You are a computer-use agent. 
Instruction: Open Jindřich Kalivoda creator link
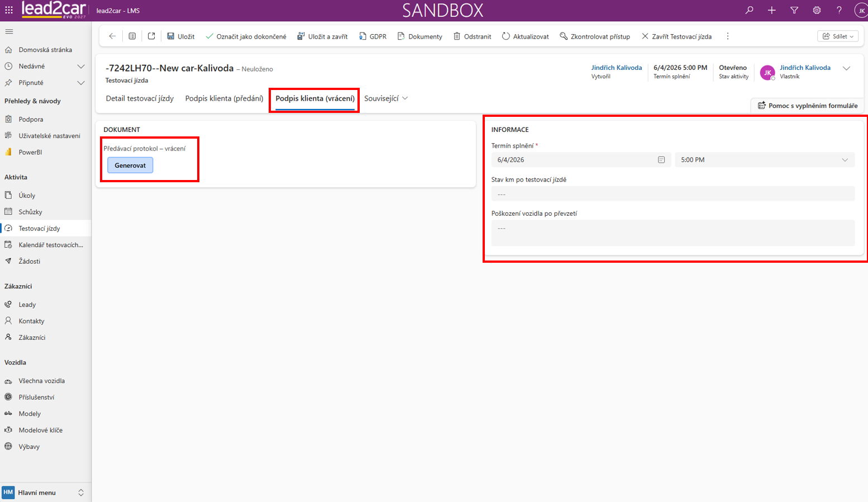coord(617,68)
